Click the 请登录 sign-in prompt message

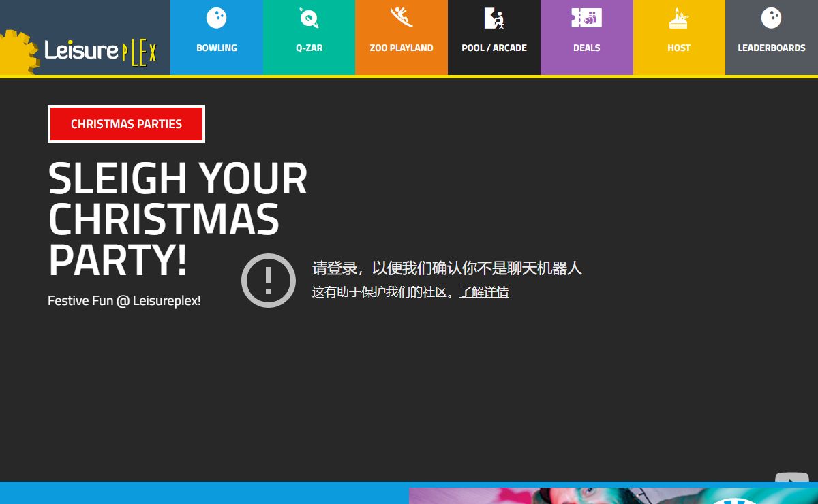click(x=447, y=268)
